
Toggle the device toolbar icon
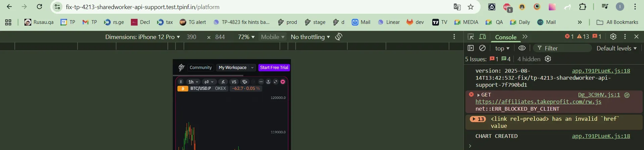483,37
